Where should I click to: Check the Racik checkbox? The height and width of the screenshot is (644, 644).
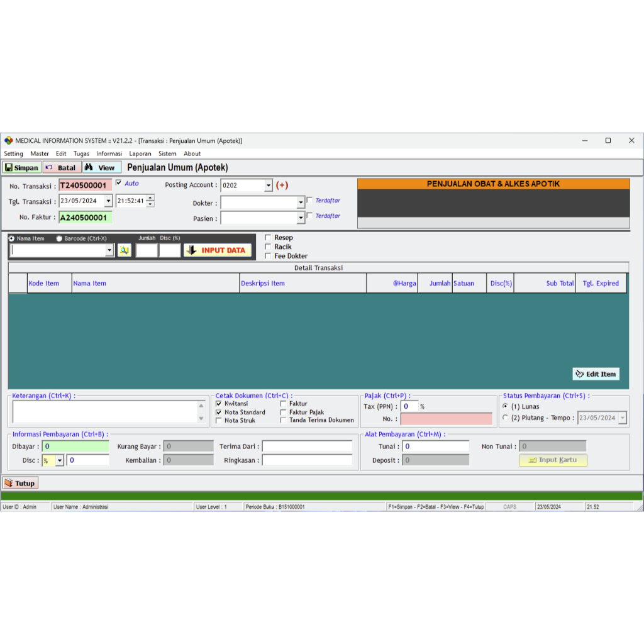(x=268, y=247)
